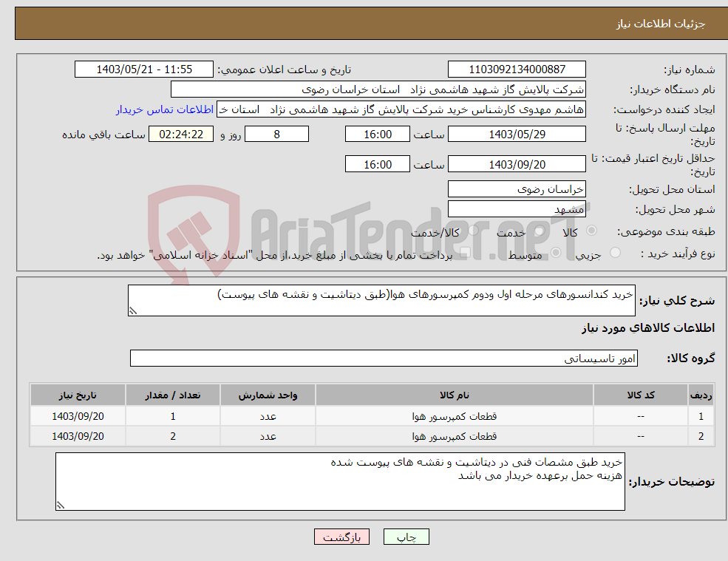Select the جزیی purchase type radio
The image size is (728, 561).
615,253
